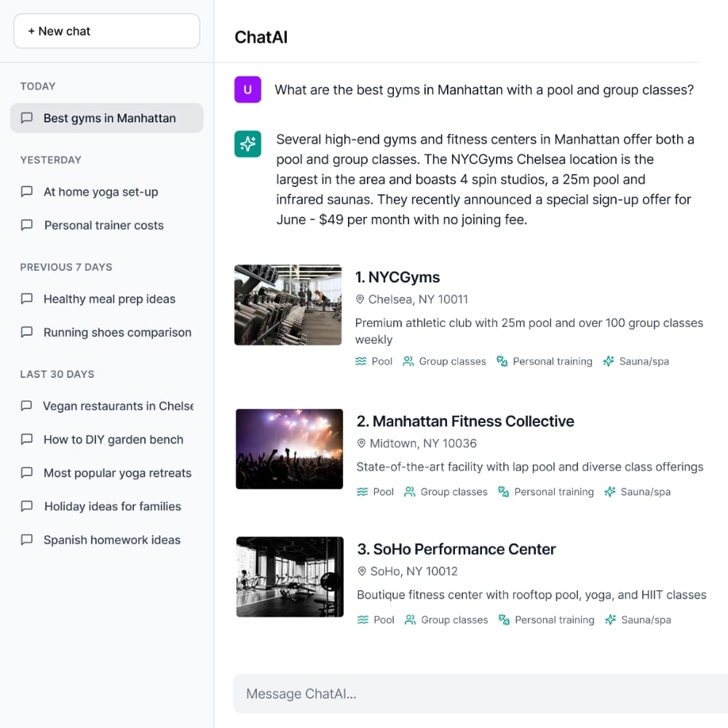Click chat icon beside Healthy meal prep ideas

[27, 298]
